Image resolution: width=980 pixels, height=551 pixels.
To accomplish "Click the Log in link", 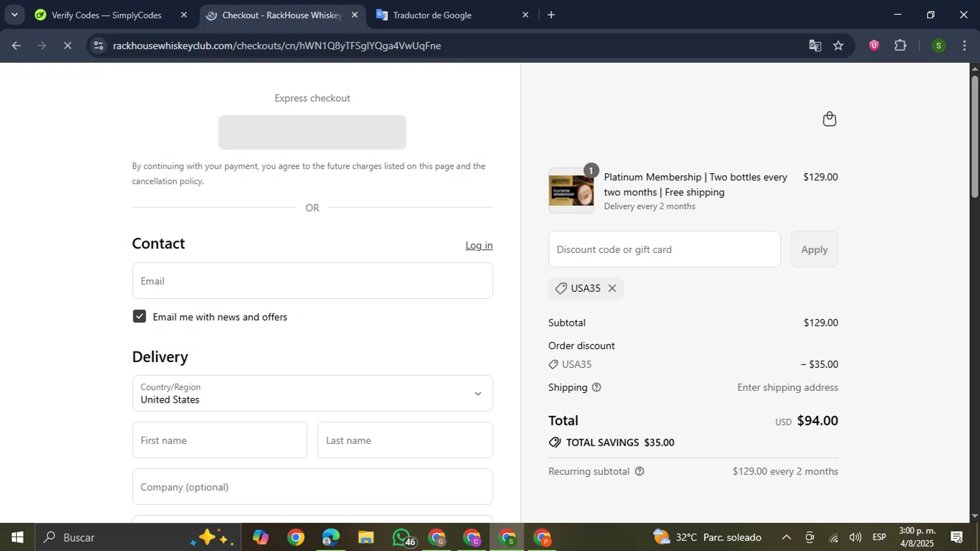I will pos(479,245).
